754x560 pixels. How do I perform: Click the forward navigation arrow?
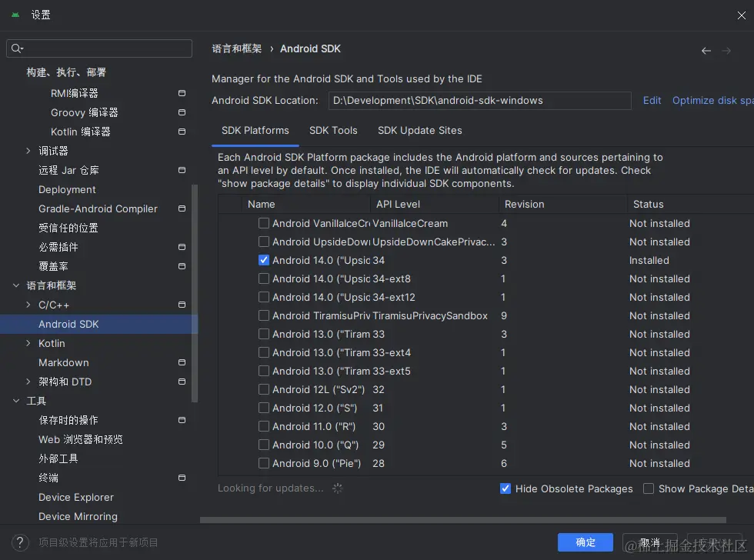[726, 51]
